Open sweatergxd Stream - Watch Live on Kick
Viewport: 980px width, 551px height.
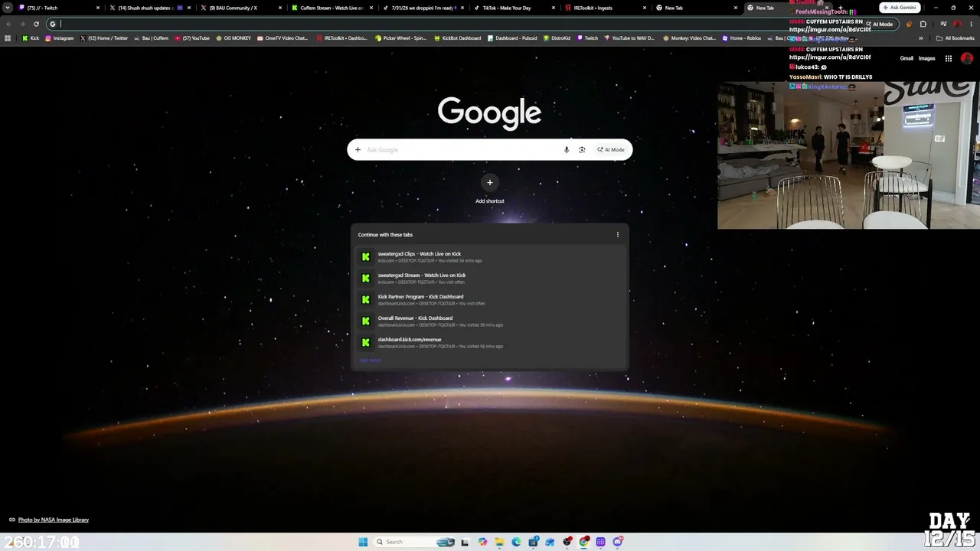coord(490,279)
